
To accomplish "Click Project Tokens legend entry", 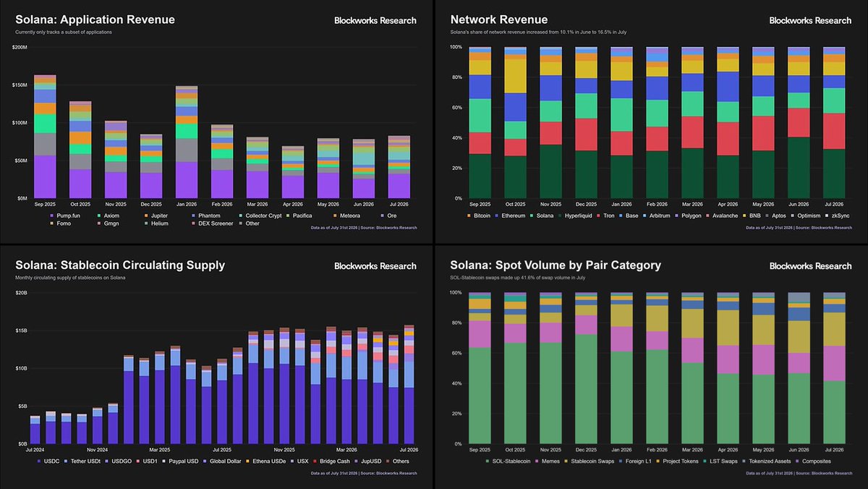I will tap(678, 462).
